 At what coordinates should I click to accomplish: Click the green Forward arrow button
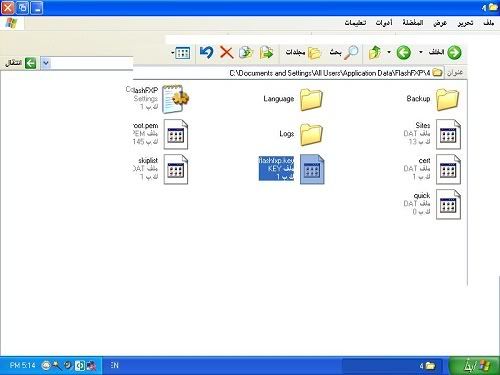click(x=404, y=52)
